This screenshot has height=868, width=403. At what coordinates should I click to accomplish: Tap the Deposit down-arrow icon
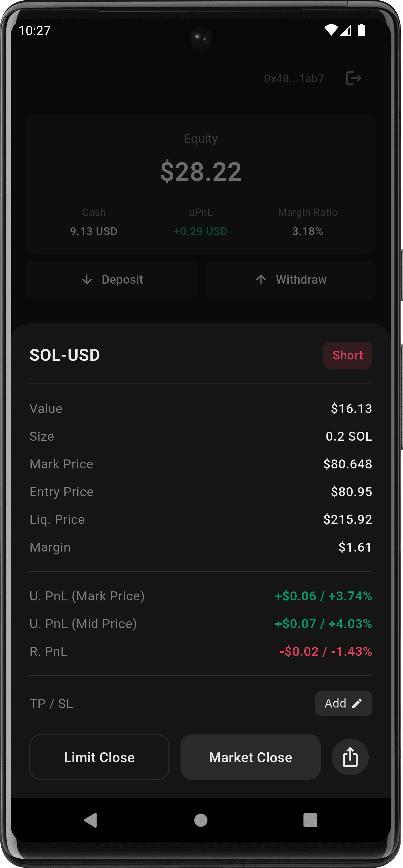pyautogui.click(x=87, y=279)
